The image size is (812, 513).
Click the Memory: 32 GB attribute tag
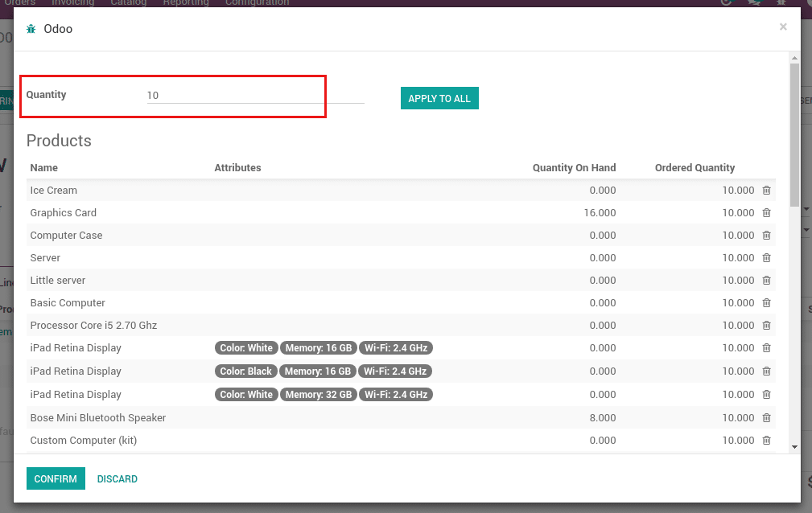pos(319,395)
